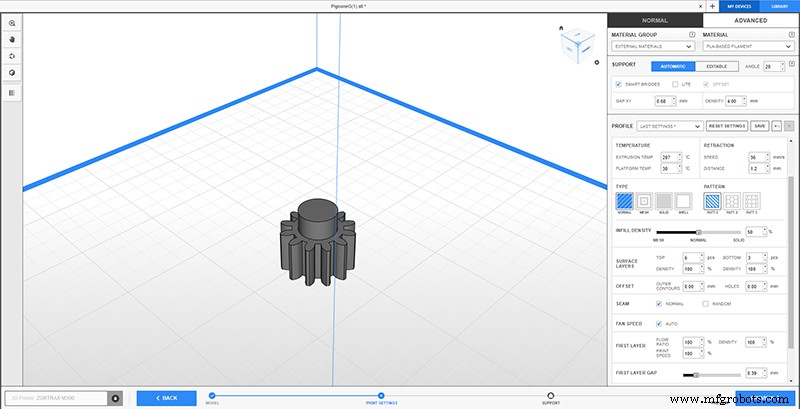This screenshot has height=409, width=800.
Task: Select the Mesh infill type icon
Action: (644, 201)
